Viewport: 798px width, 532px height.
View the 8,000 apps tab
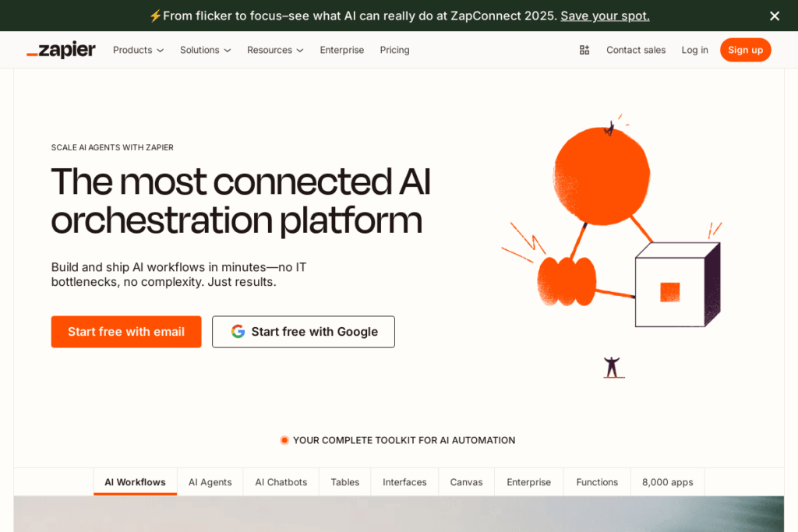tap(667, 481)
